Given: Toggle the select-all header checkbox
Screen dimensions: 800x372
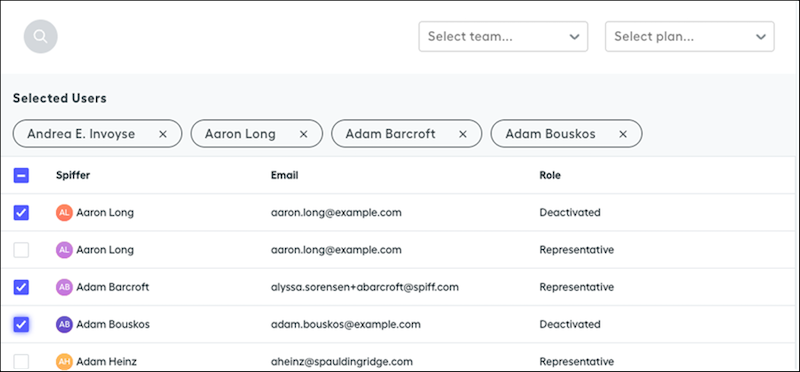Looking at the screenshot, I should (21, 176).
